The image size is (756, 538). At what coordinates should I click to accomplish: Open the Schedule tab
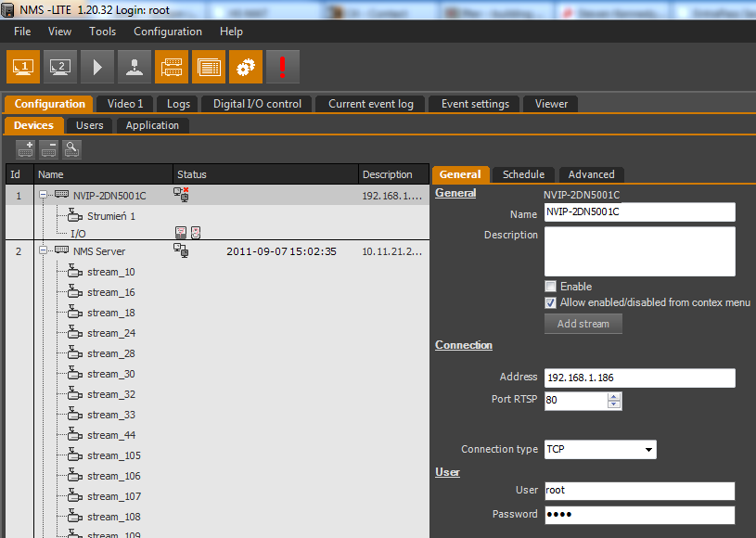[523, 174]
